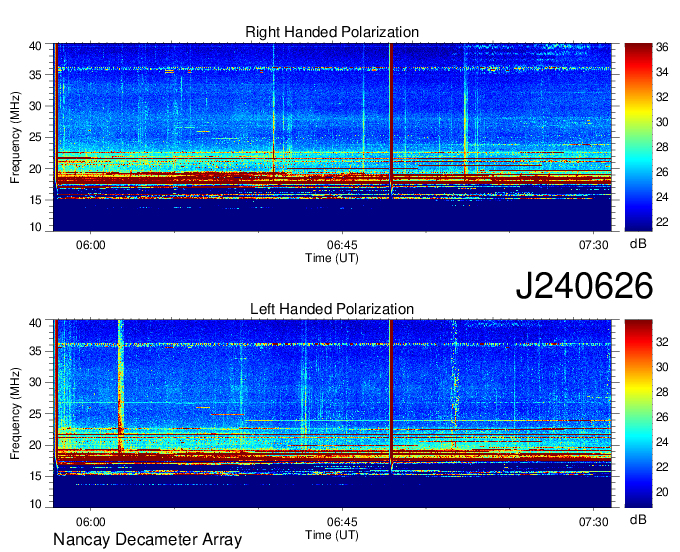Click Time (UT) label under Right Handed plot
This screenshot has width=680, height=552.
(x=332, y=258)
